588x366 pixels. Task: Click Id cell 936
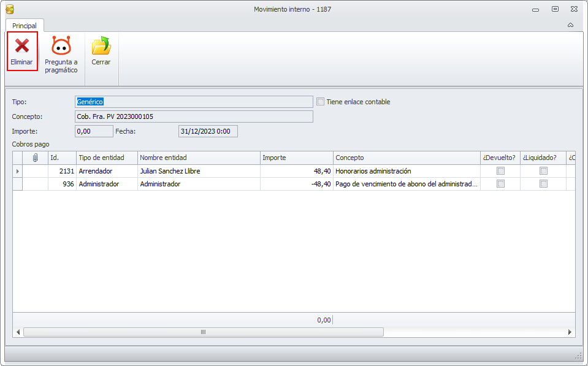(63, 184)
